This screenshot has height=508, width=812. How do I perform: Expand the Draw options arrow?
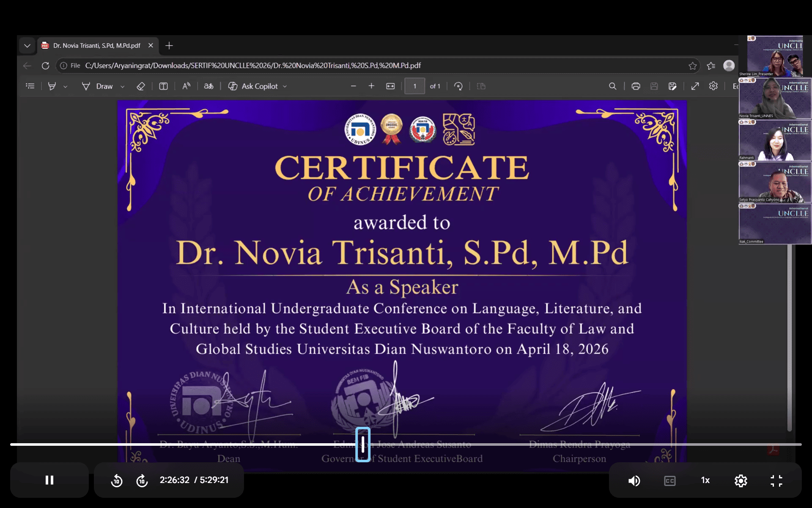(123, 86)
